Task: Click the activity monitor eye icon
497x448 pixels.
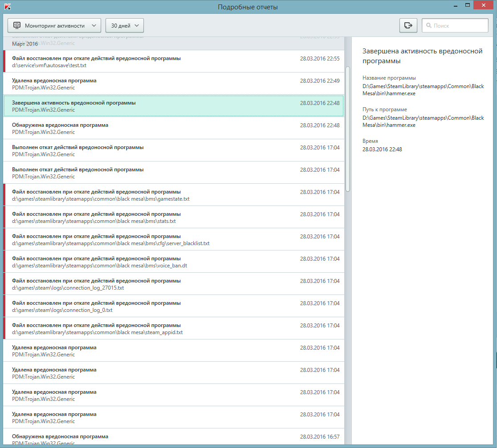Action: click(x=17, y=26)
